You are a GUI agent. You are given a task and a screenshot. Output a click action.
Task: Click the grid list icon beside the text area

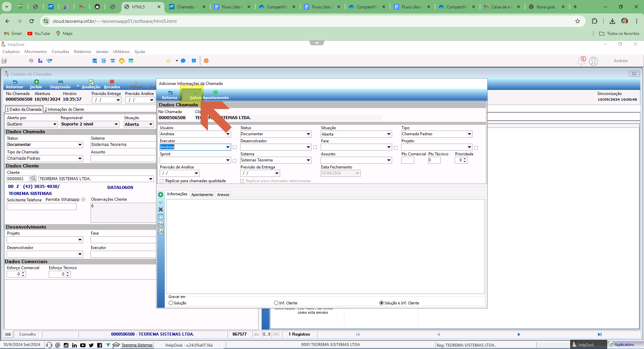[161, 217]
